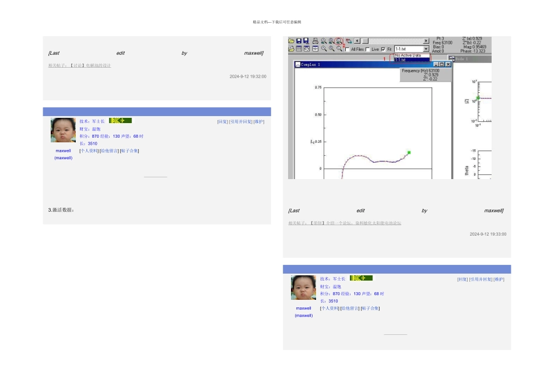Click left scroll arrow on toolbar scrollbar
This screenshot has width=554, height=392.
pyautogui.click(x=357, y=41)
